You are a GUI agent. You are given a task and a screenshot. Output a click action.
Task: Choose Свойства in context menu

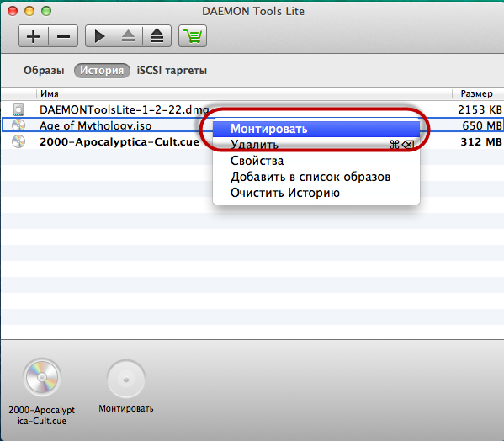tap(316, 161)
